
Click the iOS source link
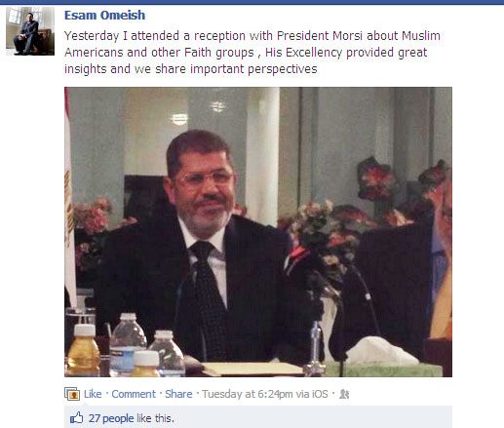[x=320, y=394]
